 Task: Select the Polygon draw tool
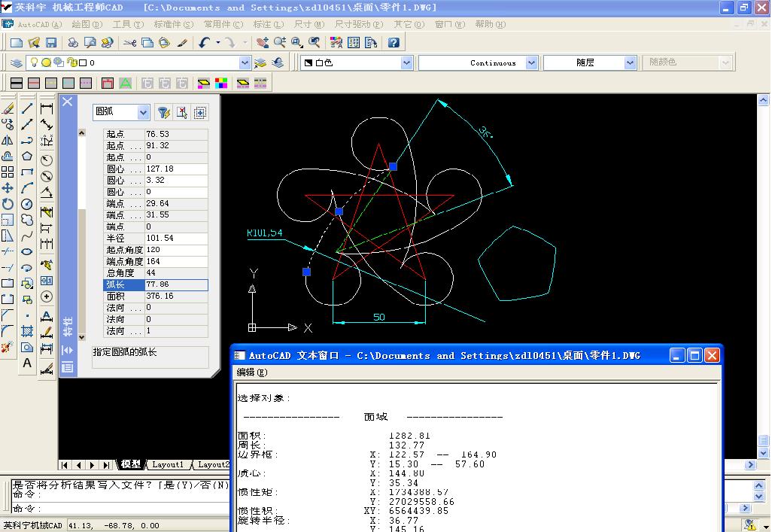(27, 157)
